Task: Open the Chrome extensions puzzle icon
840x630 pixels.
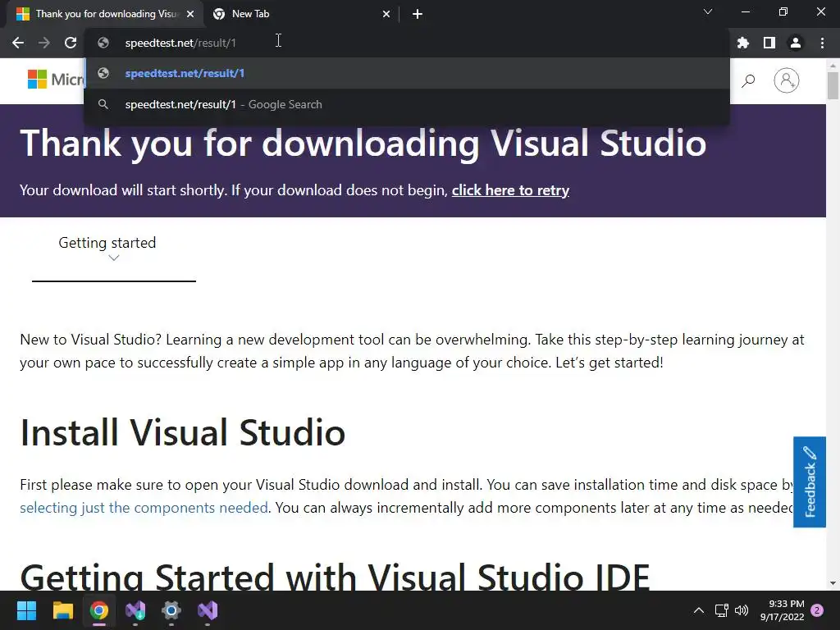Action: click(x=743, y=43)
